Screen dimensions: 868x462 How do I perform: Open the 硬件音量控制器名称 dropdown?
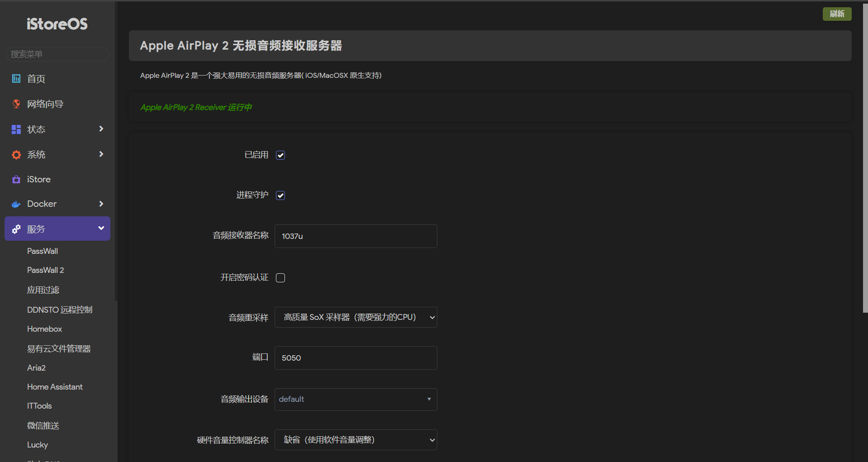click(356, 440)
